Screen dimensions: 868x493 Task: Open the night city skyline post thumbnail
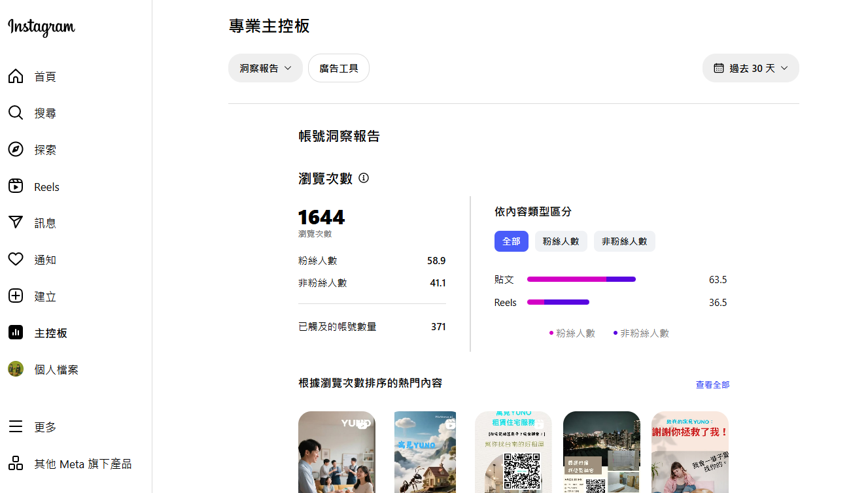(x=601, y=452)
